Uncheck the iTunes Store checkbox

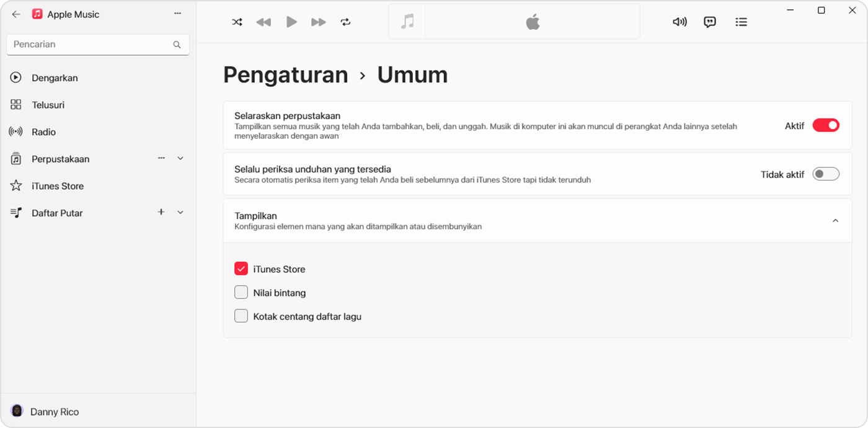241,269
